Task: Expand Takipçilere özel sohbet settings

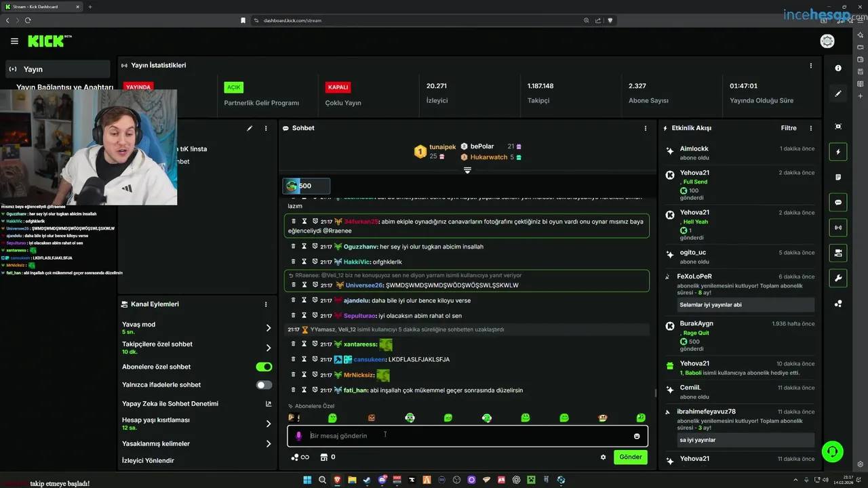Action: pos(269,348)
